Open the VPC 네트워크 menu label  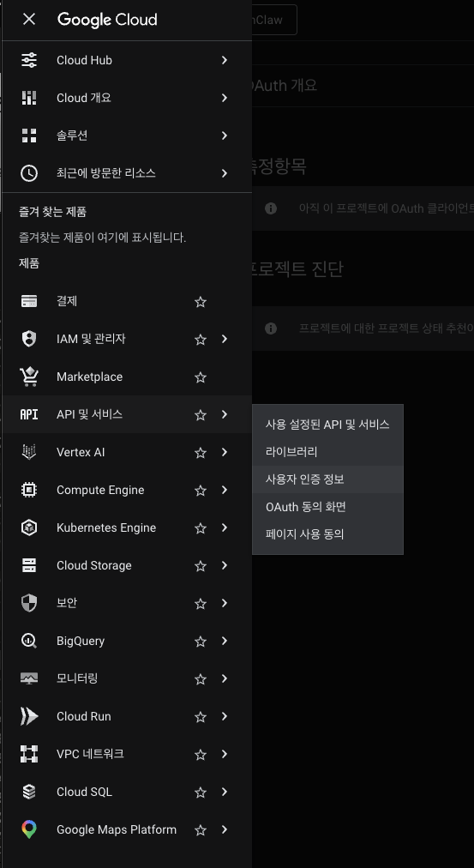coord(90,753)
